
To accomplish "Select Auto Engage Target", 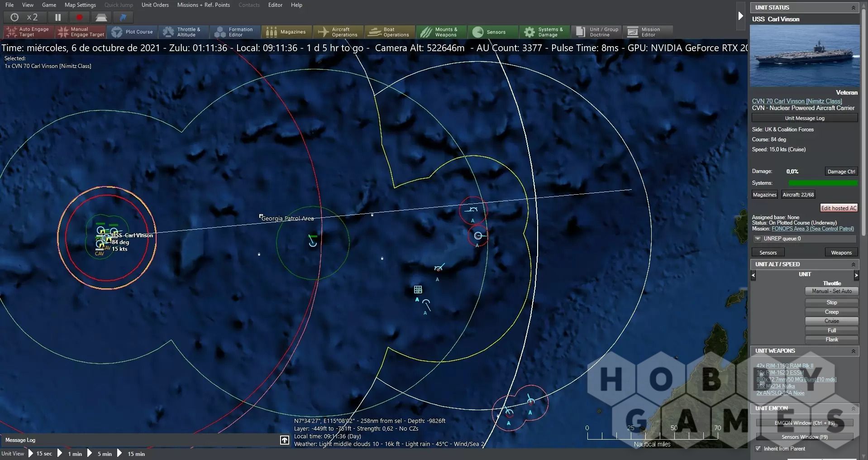I will click(29, 32).
